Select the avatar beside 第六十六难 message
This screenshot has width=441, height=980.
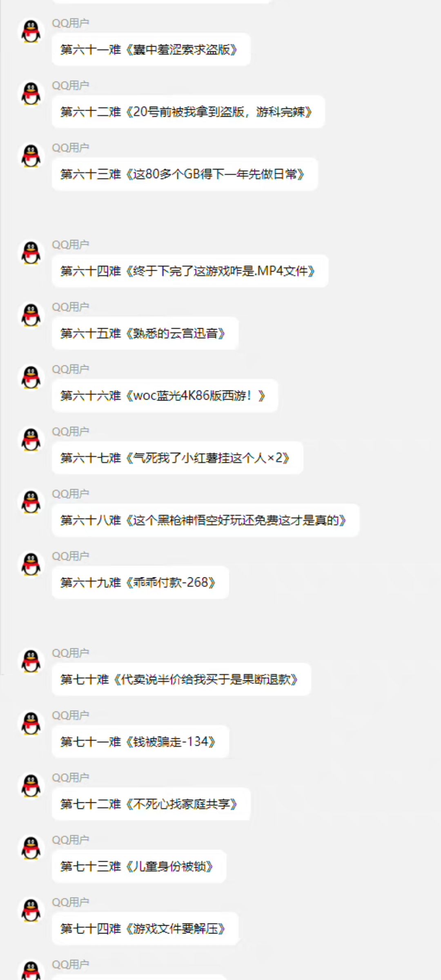(31, 377)
